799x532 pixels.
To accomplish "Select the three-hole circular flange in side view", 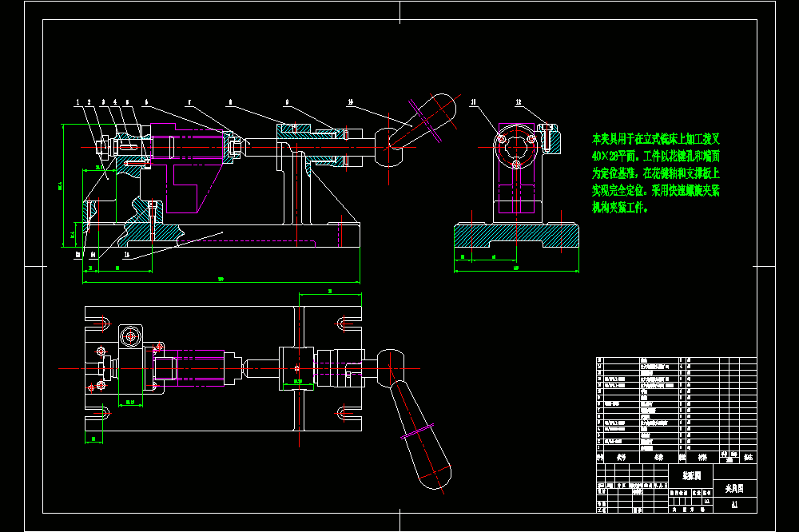I will point(515,148).
